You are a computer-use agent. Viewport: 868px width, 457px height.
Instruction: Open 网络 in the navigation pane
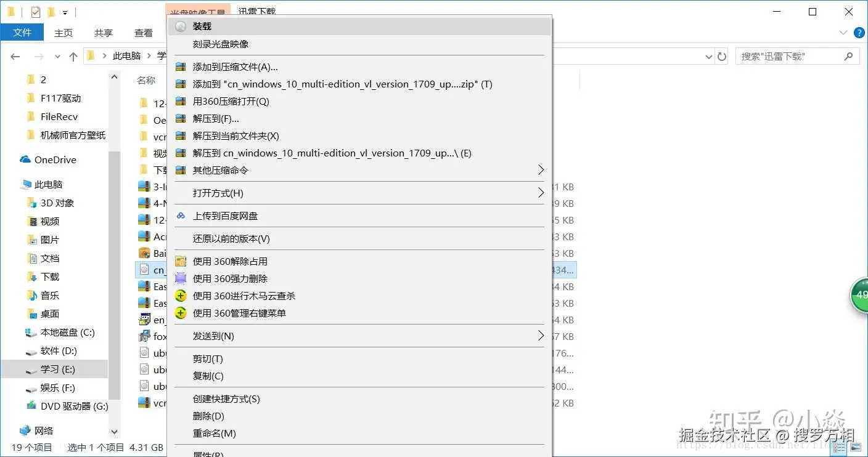pyautogui.click(x=44, y=431)
